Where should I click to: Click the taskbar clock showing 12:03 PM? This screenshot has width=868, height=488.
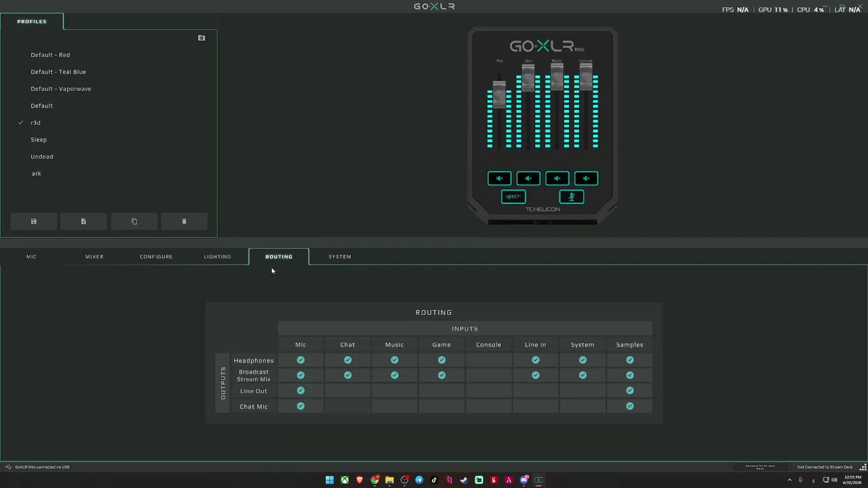(852, 480)
